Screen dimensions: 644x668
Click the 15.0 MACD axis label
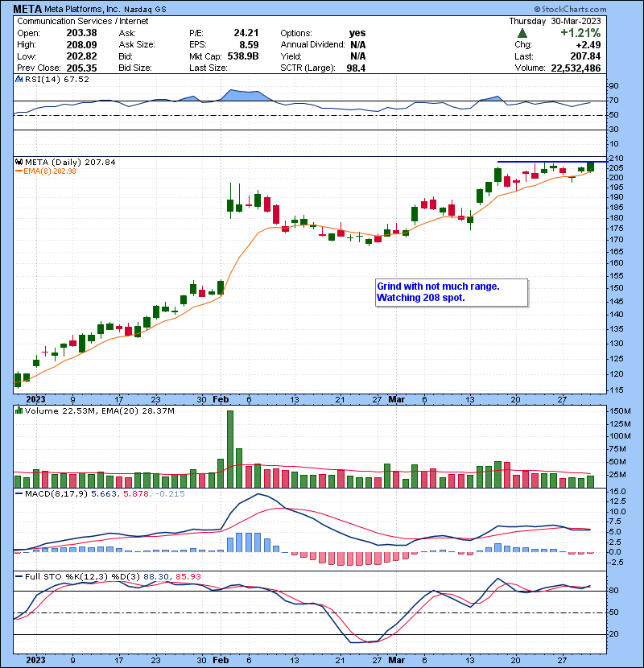(x=618, y=491)
